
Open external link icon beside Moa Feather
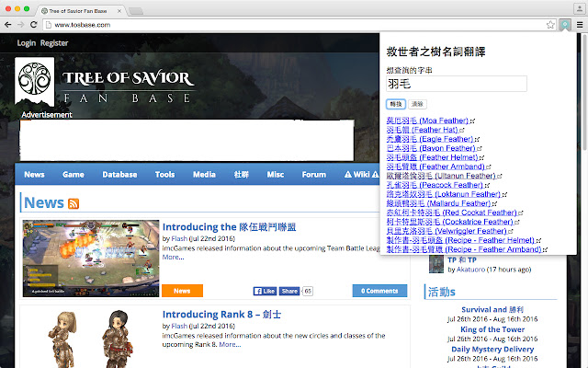click(472, 121)
